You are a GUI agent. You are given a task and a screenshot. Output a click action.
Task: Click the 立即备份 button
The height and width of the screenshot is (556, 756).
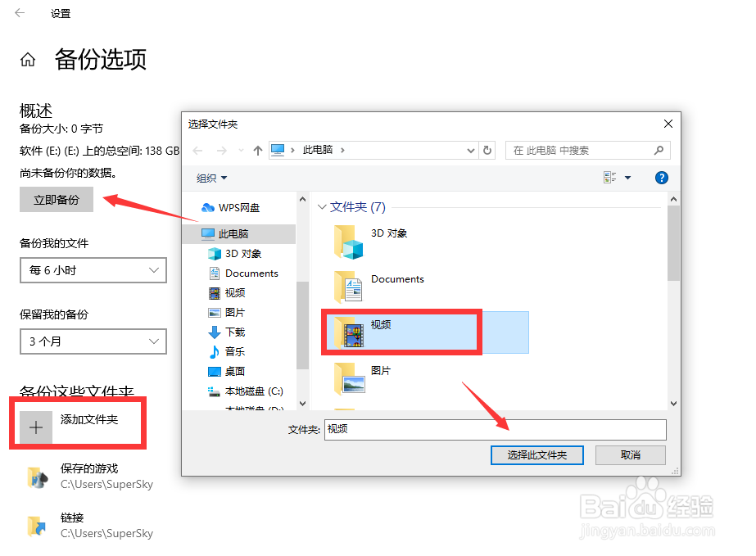coord(57,200)
